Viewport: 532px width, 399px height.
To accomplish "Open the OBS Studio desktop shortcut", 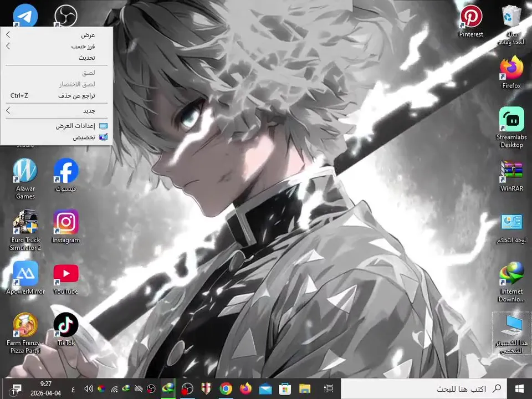I will point(65,16).
